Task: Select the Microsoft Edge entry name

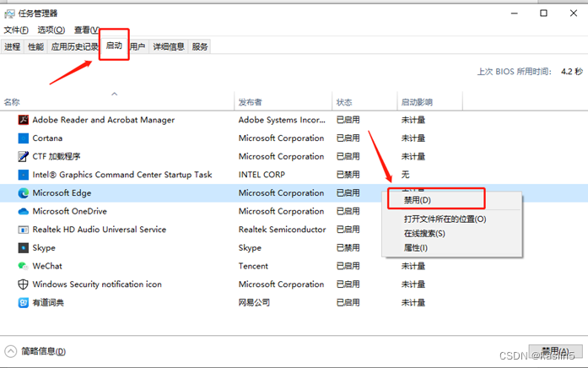Action: point(62,192)
